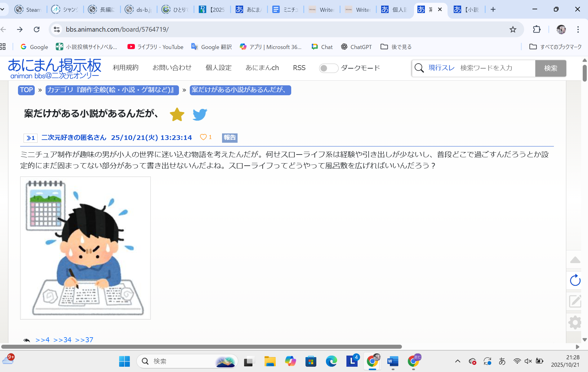Open the write-post pencil icon in the sidebar

(575, 301)
